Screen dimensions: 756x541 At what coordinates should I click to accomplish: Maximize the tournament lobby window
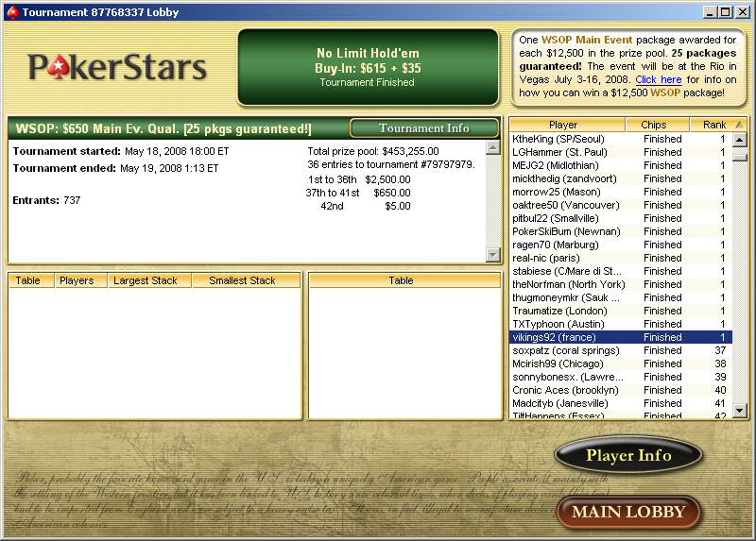[x=725, y=12]
